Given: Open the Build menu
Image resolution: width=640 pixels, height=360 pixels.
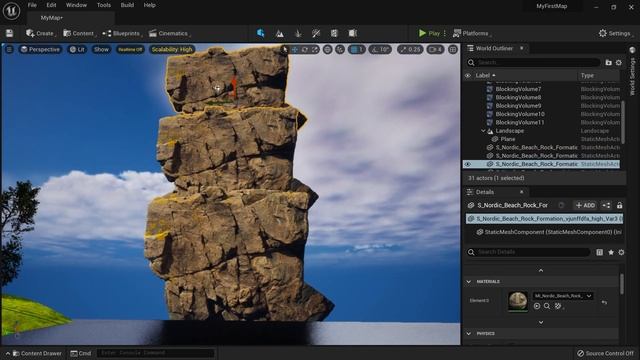Looking at the screenshot, I should [x=127, y=5].
